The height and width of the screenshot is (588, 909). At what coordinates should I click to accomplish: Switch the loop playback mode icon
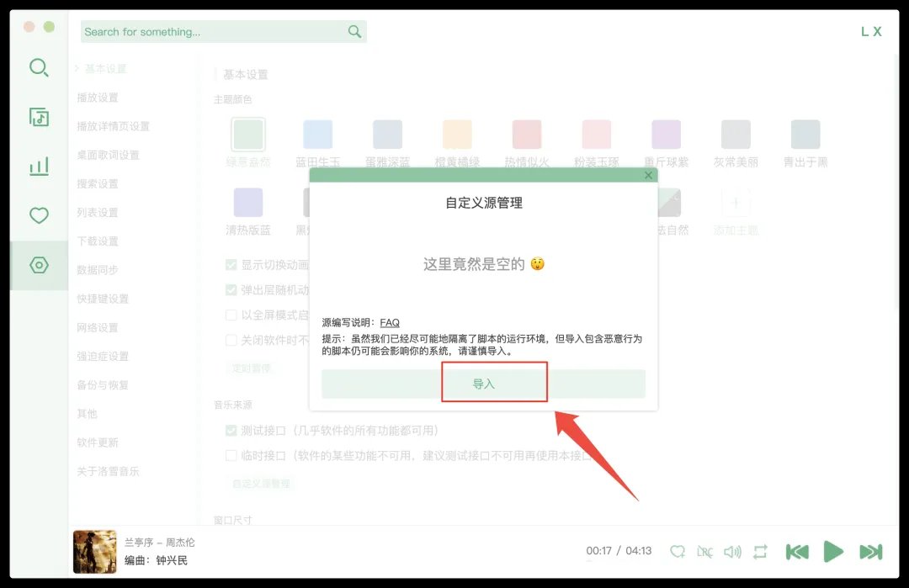tap(760, 552)
